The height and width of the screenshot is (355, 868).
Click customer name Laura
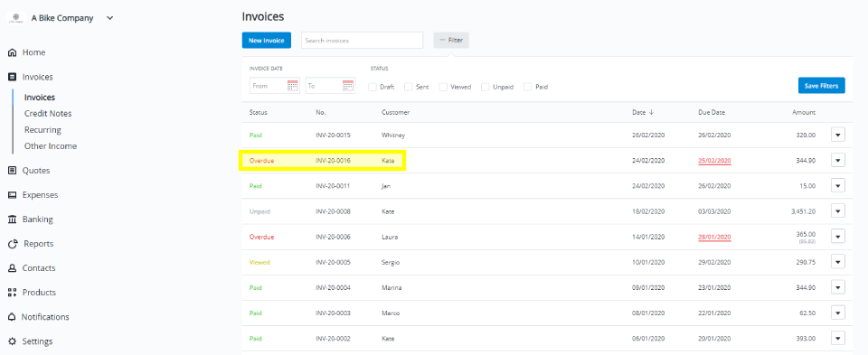click(x=390, y=237)
